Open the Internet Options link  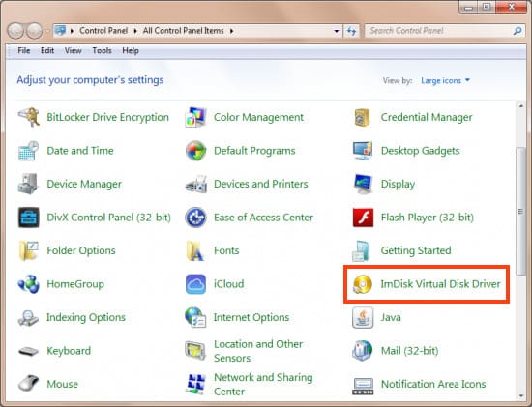click(251, 317)
